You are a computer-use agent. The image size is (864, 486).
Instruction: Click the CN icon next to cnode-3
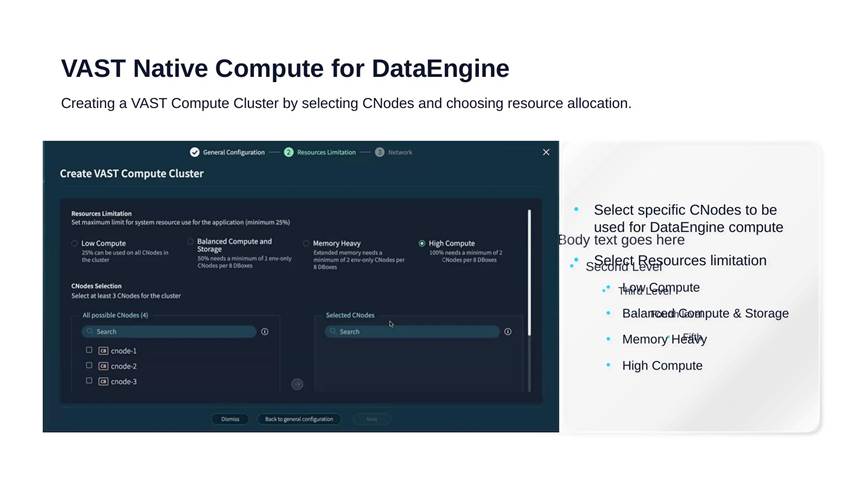[103, 381]
